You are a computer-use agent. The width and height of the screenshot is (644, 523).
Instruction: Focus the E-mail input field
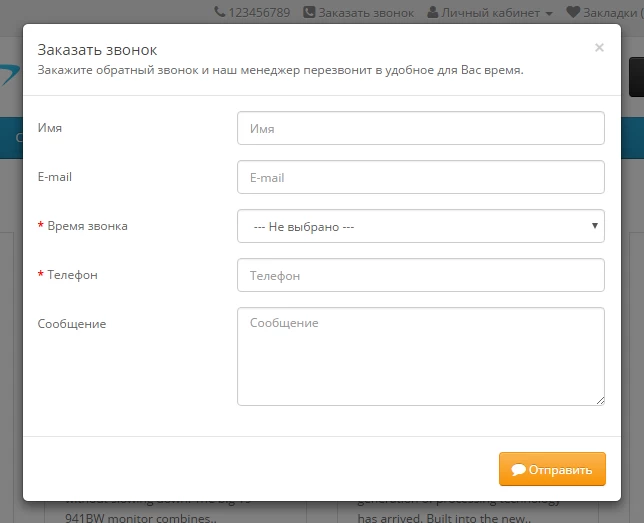tap(421, 177)
